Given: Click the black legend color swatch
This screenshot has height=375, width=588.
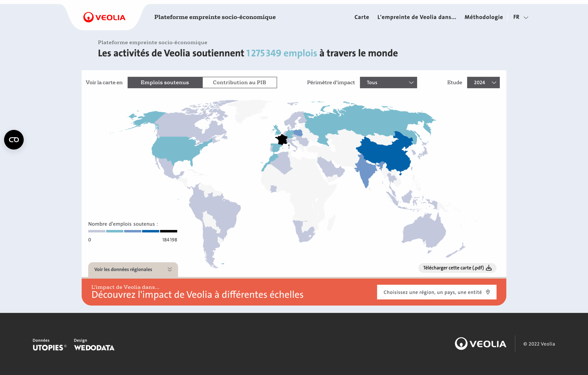Looking at the screenshot, I should tap(169, 231).
